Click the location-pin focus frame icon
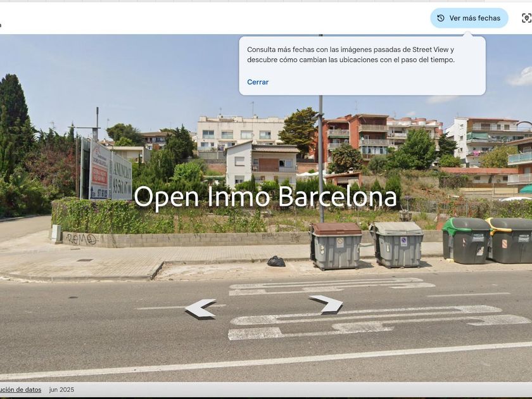The width and height of the screenshot is (532, 399). coord(526,18)
